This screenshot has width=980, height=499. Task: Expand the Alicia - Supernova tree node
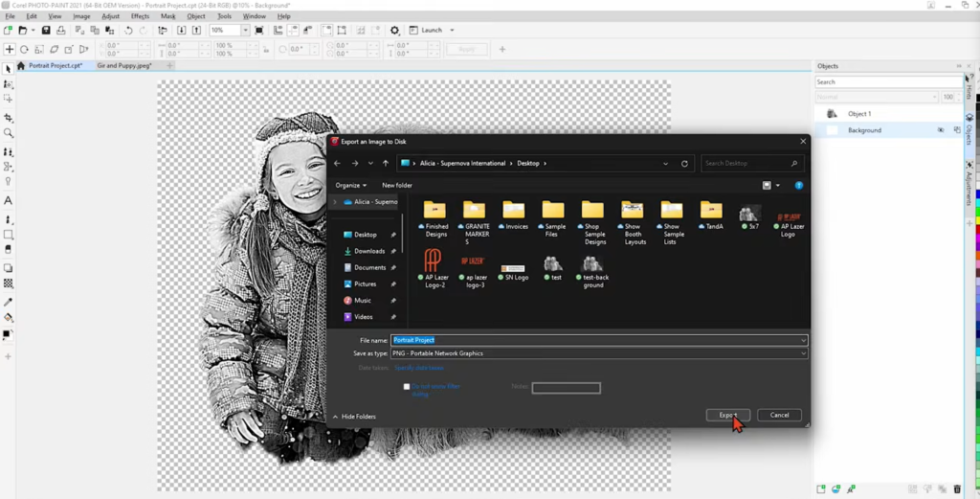(334, 202)
